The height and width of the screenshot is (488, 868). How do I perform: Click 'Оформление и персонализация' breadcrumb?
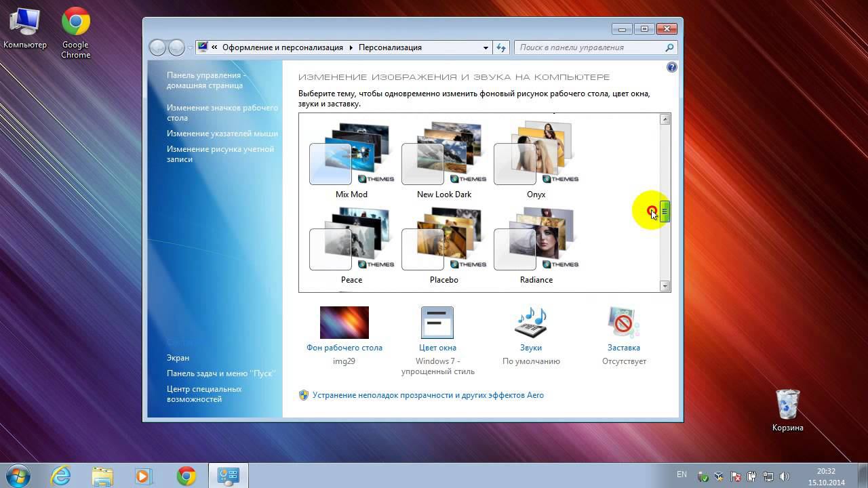283,47
